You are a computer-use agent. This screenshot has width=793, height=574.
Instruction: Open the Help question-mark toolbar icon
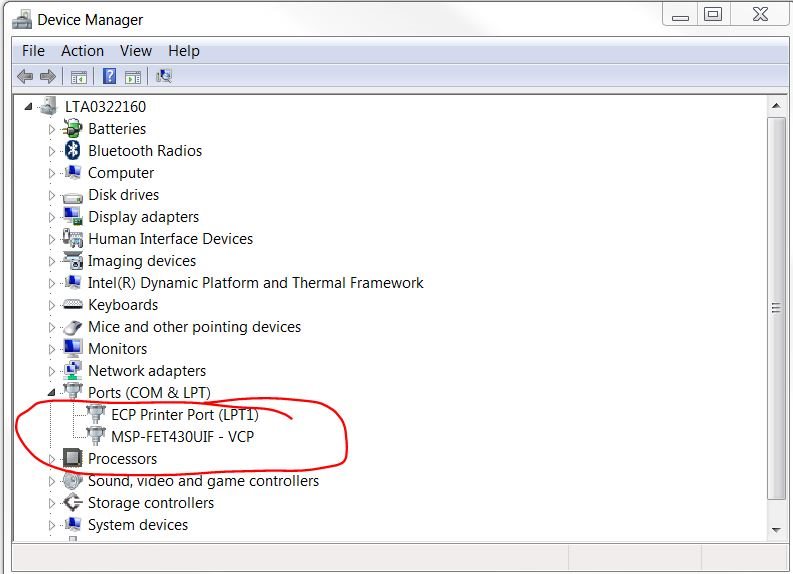[109, 76]
